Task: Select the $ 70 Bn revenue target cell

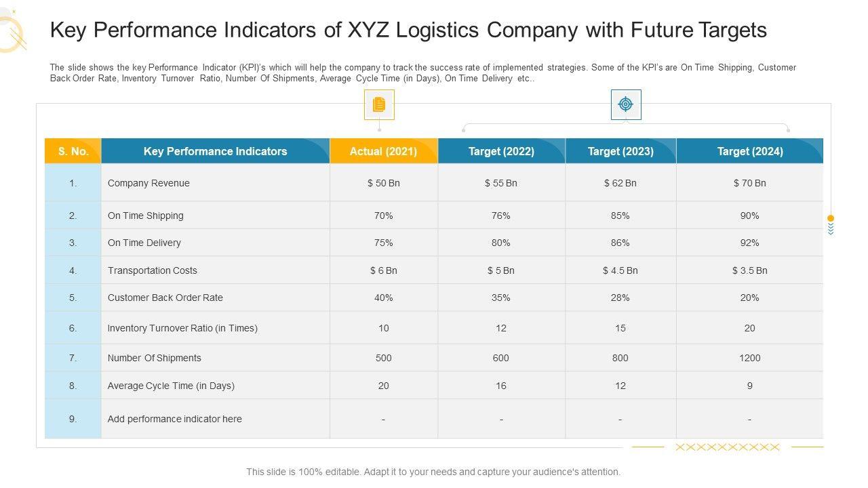Action: [x=749, y=183]
